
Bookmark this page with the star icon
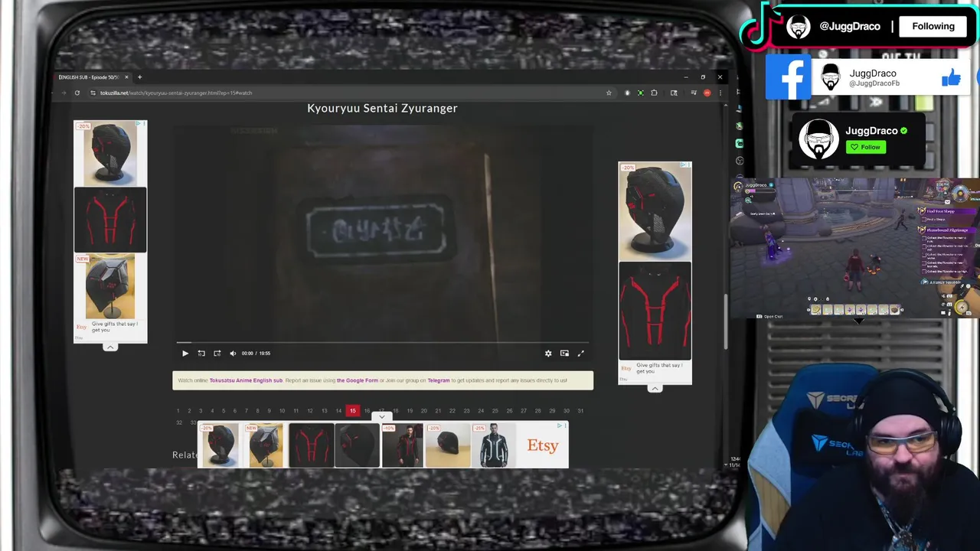[x=609, y=93]
